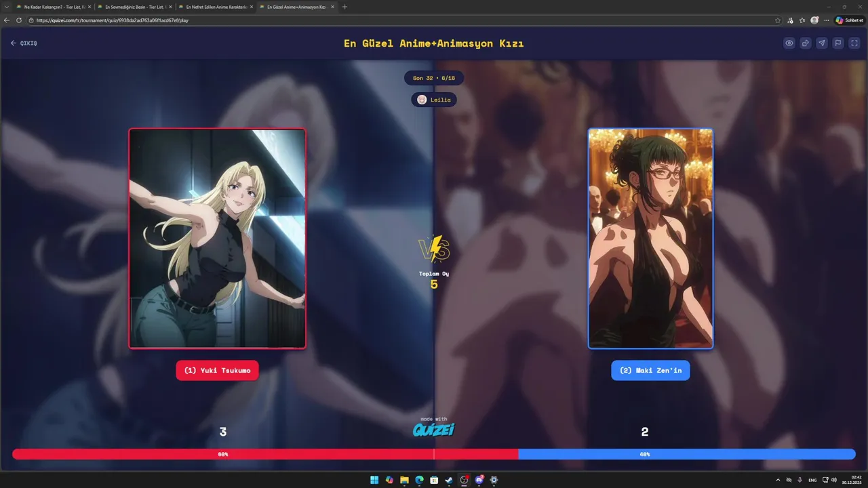The height and width of the screenshot is (488, 868).
Task: Click the Quizei logo at bottom
Action: point(434,429)
